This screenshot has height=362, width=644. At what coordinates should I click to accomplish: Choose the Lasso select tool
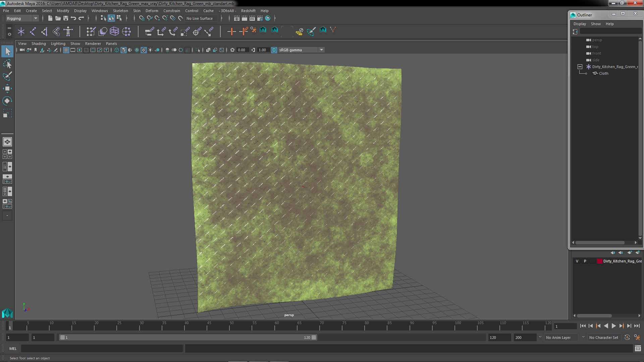[7, 64]
